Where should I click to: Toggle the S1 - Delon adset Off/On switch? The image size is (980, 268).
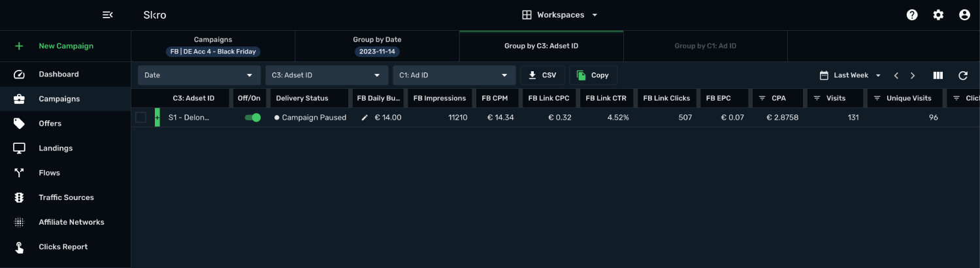[252, 118]
